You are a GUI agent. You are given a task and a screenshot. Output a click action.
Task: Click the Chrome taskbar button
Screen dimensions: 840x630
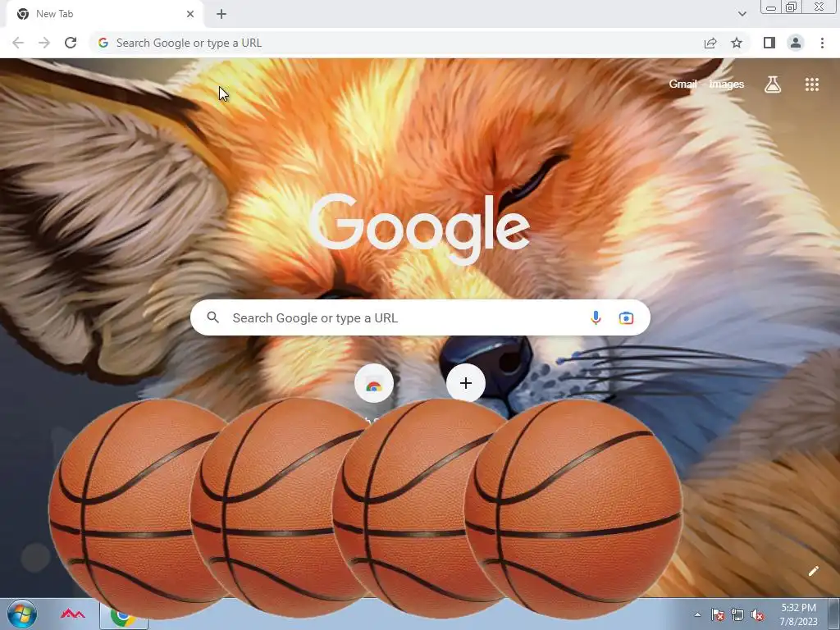pos(124,615)
